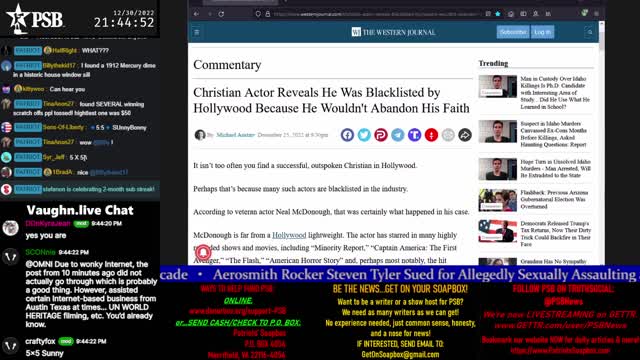Viewport: 640px width, 360px height.
Task: Reload the page with the refresh icon
Action: [221, 14]
